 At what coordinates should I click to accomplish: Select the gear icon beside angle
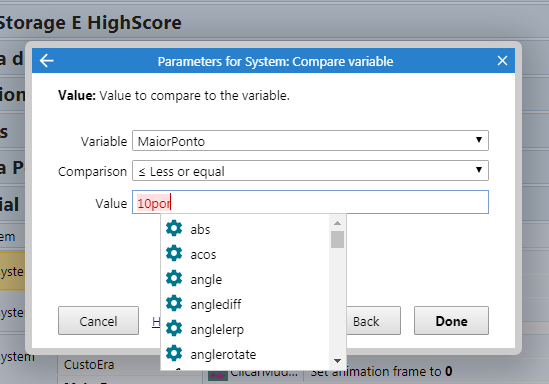click(x=174, y=279)
